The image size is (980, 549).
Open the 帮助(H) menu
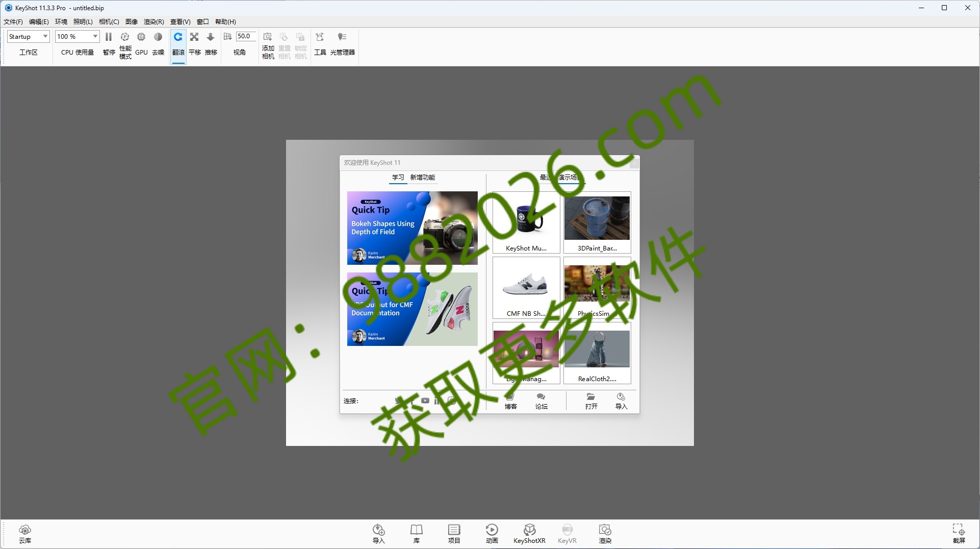coord(225,21)
